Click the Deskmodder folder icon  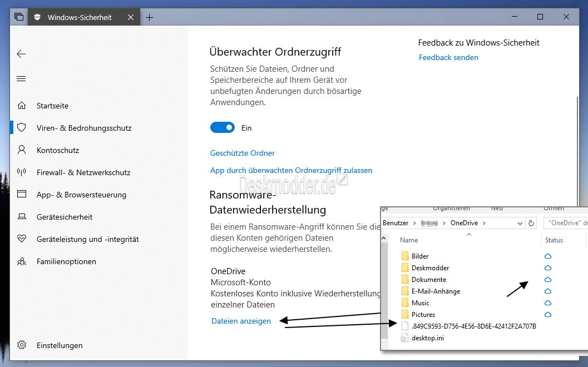point(404,267)
